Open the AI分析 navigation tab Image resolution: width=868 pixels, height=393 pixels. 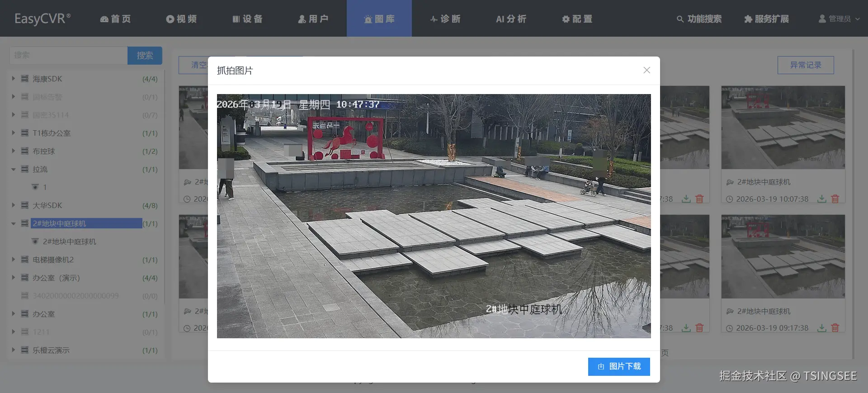(x=511, y=19)
